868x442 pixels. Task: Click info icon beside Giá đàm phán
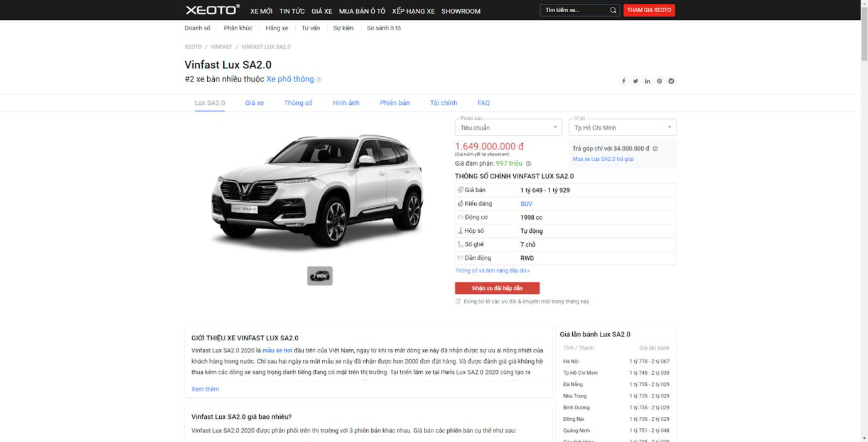[x=528, y=163]
